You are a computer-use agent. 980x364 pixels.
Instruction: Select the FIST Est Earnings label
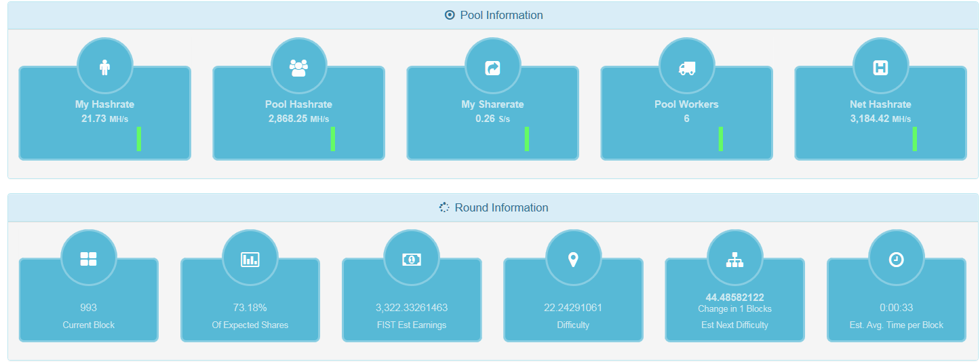coord(412,325)
